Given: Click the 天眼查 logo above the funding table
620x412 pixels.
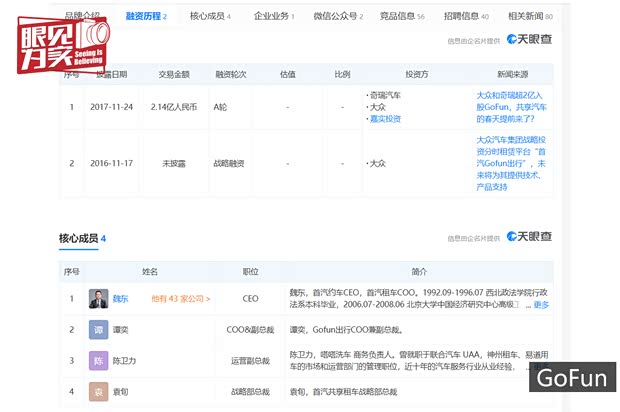Looking at the screenshot, I should pyautogui.click(x=529, y=41).
